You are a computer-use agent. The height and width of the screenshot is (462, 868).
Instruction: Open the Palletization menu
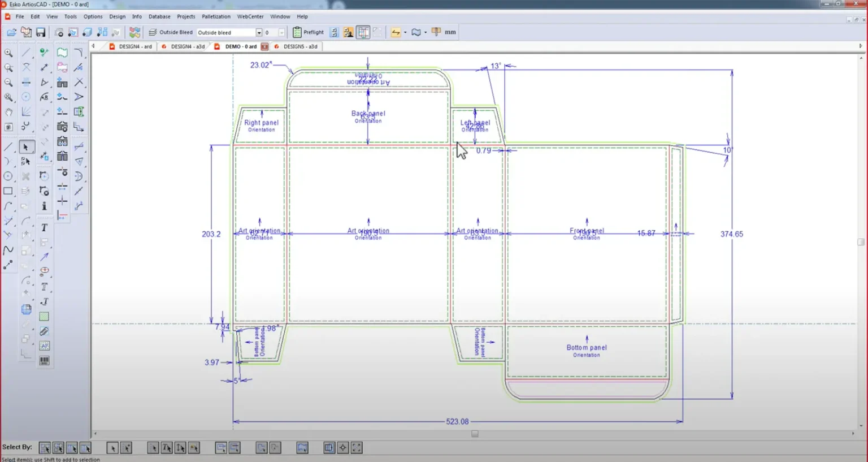[x=216, y=16]
